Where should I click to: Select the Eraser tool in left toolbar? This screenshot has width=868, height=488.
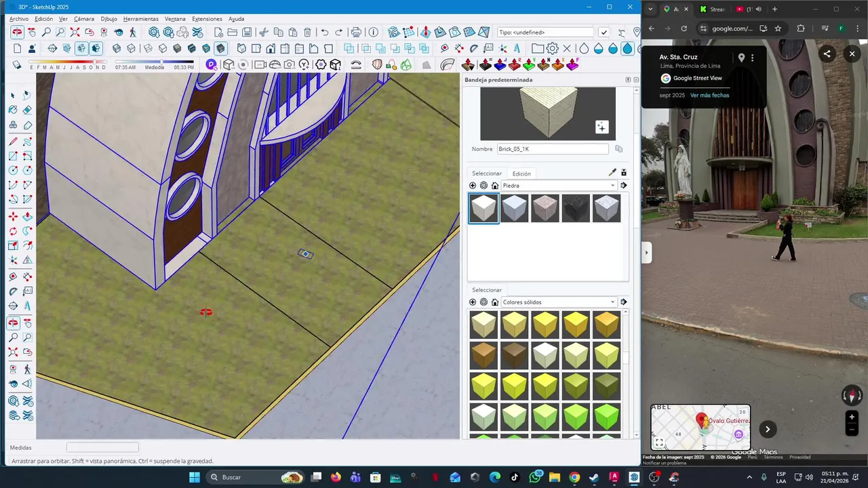point(27,109)
